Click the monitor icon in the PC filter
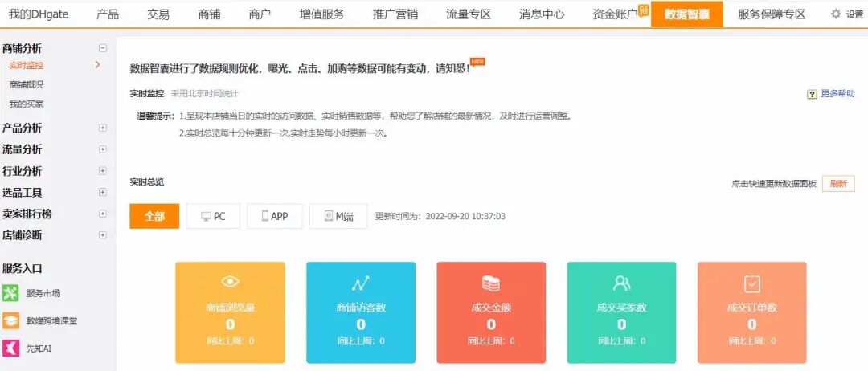 click(206, 217)
